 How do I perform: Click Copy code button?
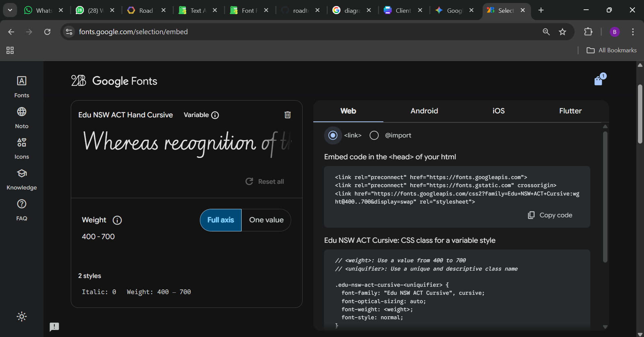(550, 215)
